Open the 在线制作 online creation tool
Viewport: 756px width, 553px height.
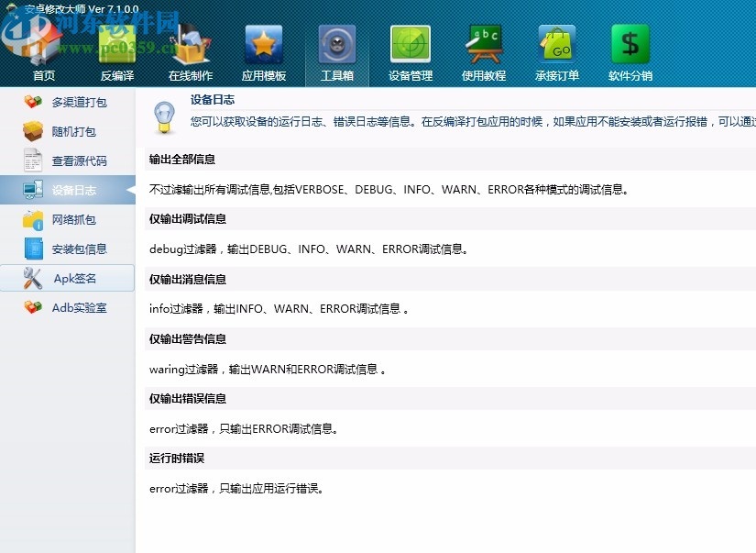click(x=191, y=41)
